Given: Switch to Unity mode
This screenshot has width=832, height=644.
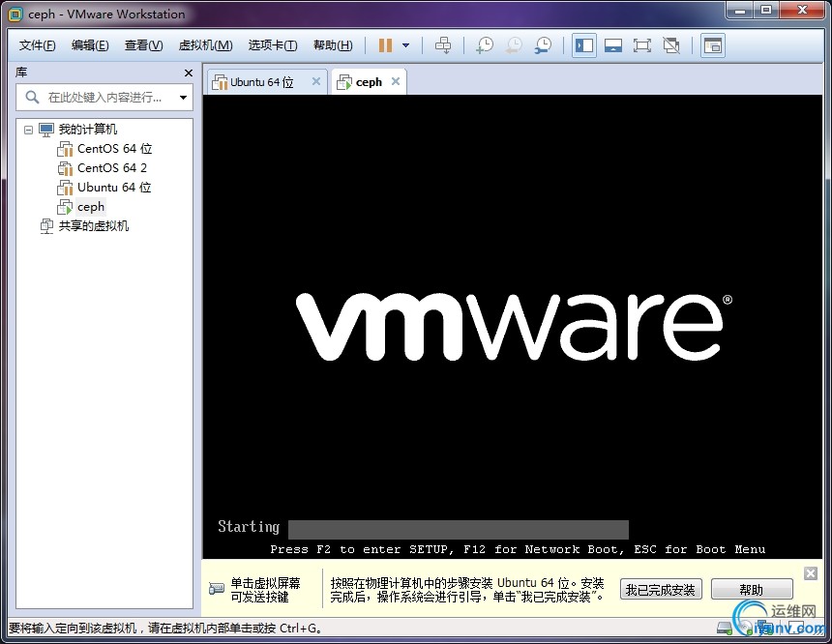Looking at the screenshot, I should click(x=671, y=45).
